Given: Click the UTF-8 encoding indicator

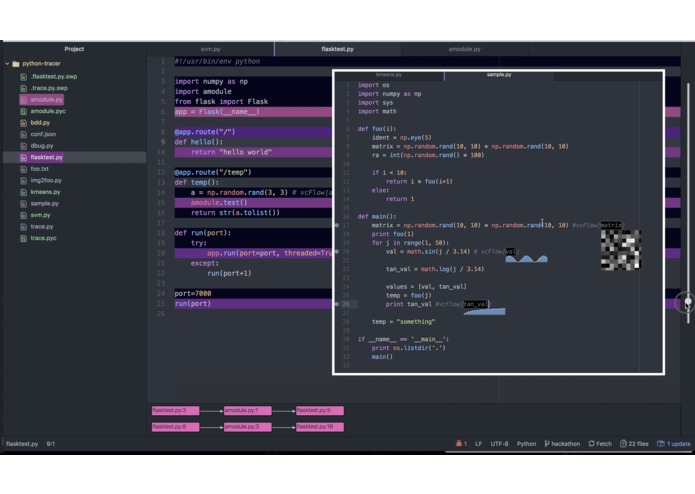Looking at the screenshot, I should 499,443.
